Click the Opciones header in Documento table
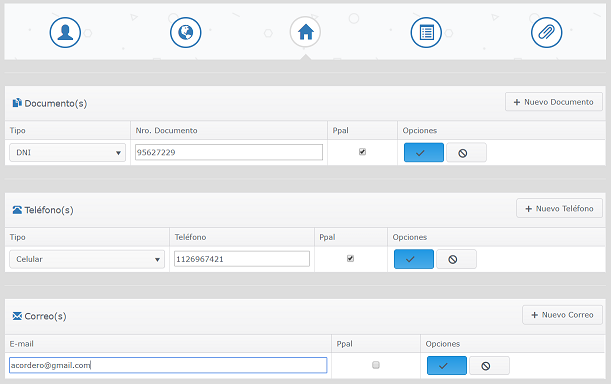Screen dimensions: 611x384 420,131
